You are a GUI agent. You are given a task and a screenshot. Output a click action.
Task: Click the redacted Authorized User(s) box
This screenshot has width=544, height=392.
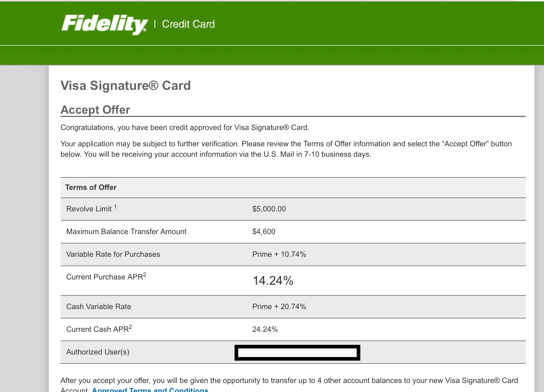tap(297, 352)
